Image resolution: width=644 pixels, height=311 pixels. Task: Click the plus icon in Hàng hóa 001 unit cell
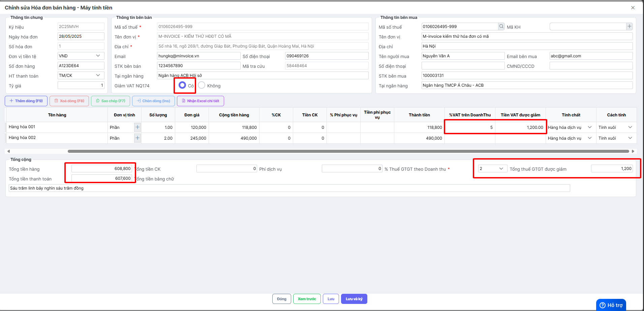[137, 127]
